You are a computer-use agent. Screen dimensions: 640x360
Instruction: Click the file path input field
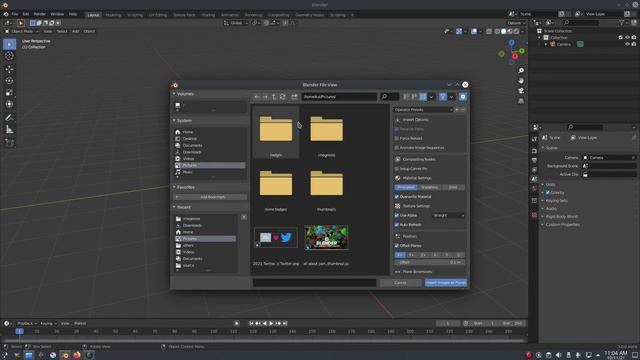tap(339, 97)
